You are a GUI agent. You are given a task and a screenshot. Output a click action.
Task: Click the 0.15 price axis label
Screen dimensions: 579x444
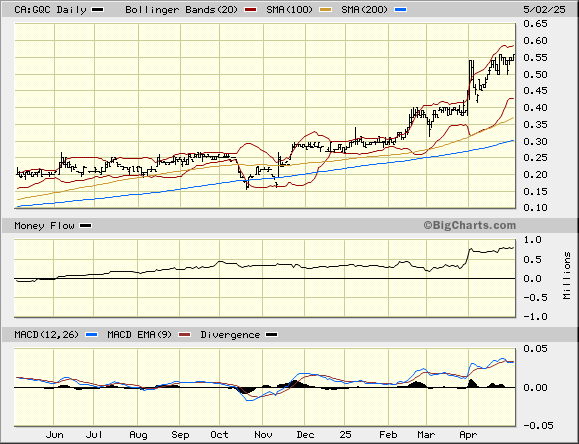click(535, 192)
